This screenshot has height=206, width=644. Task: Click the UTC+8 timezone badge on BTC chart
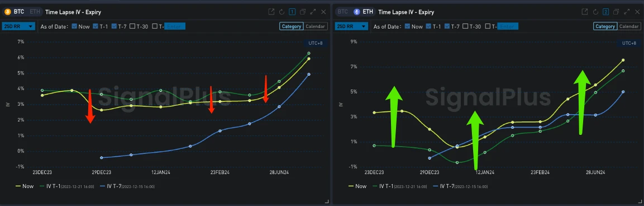[x=316, y=43]
